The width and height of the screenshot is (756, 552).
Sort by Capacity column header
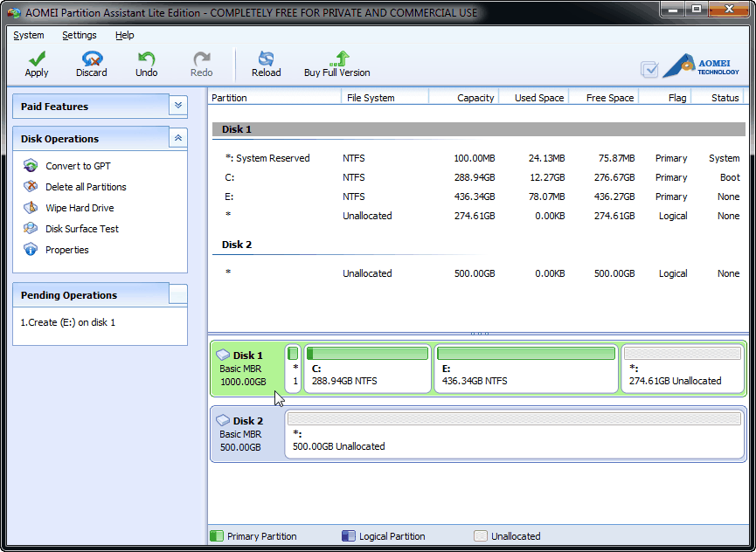[x=463, y=97]
